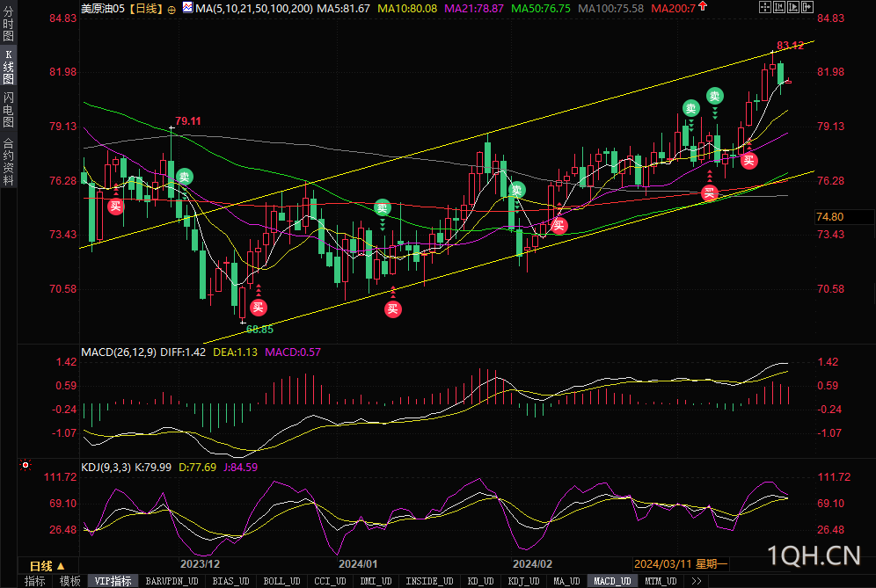This screenshot has height=588, width=876.
Task: Click the MA5:81.67 value
Action: click(x=343, y=9)
